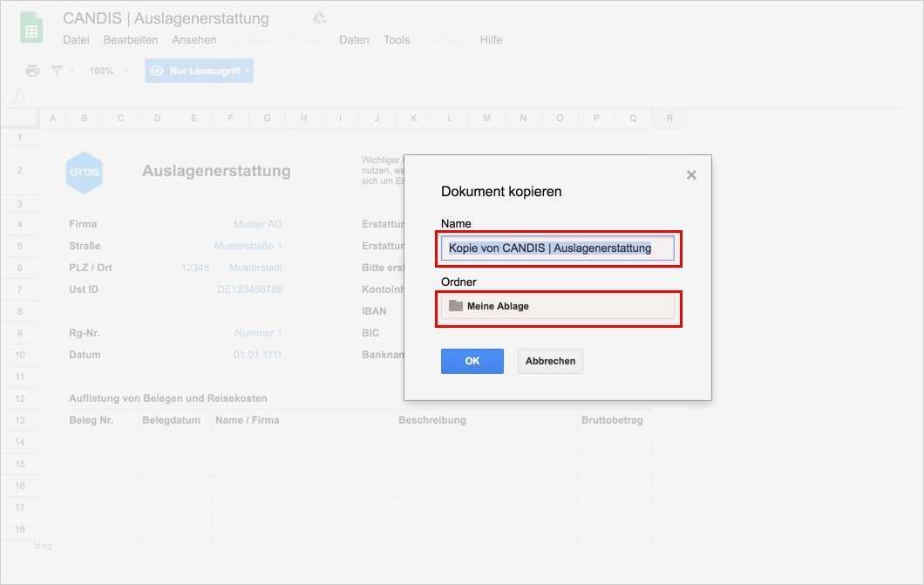Viewport: 924px width, 585px height.
Task: Click the Nummer 1 cell
Action: (x=258, y=333)
